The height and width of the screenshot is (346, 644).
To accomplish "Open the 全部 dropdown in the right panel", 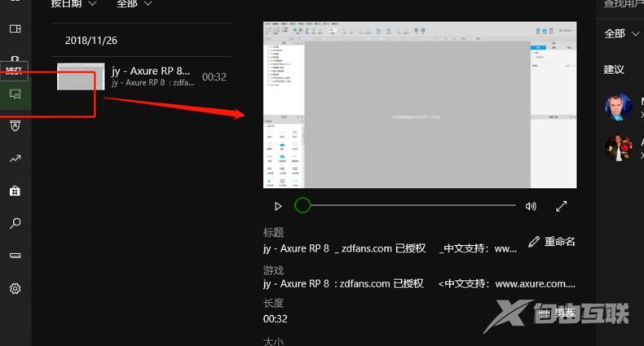I will point(622,33).
